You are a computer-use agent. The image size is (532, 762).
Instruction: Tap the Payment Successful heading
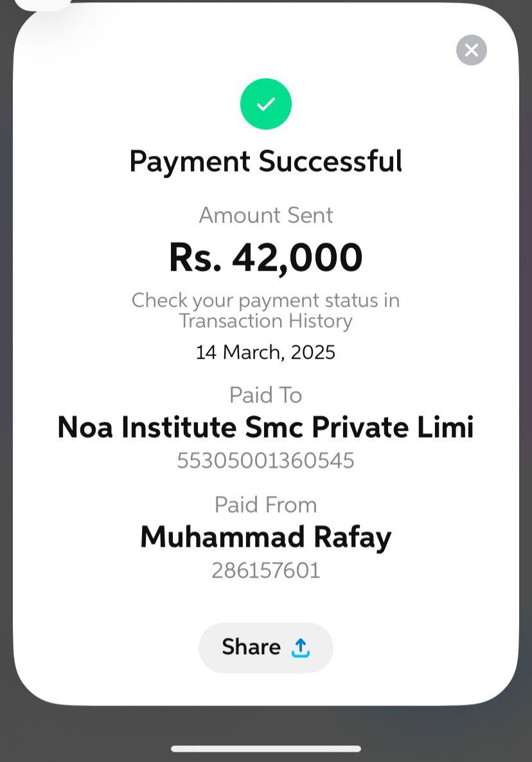pos(266,161)
